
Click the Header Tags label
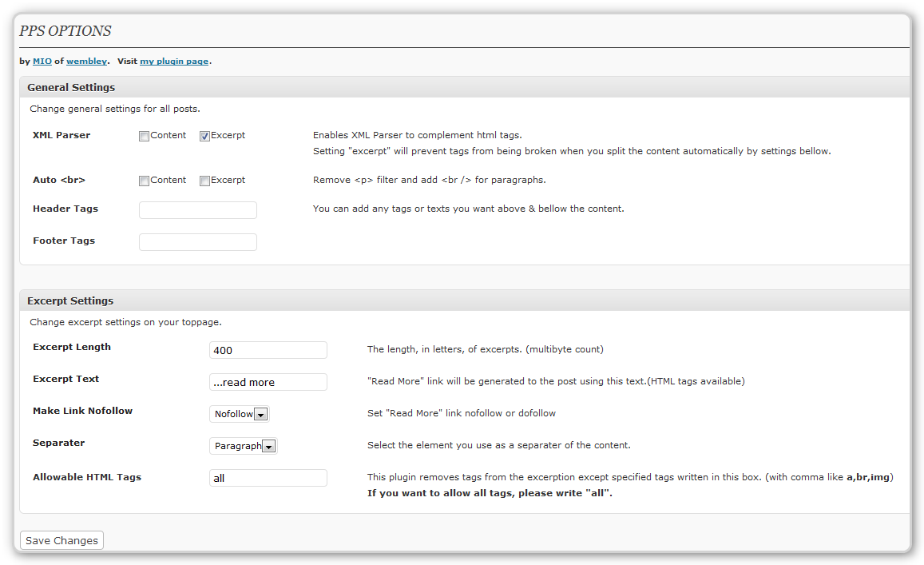(65, 209)
